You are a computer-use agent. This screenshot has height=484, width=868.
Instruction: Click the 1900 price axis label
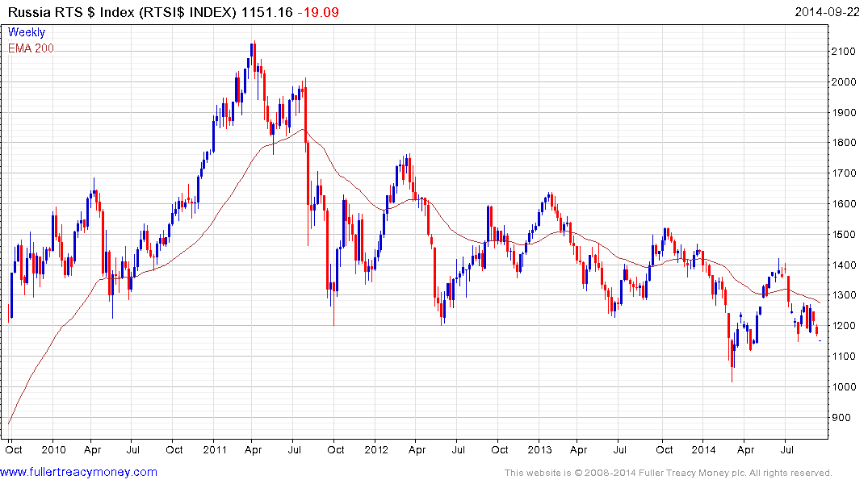tap(844, 112)
